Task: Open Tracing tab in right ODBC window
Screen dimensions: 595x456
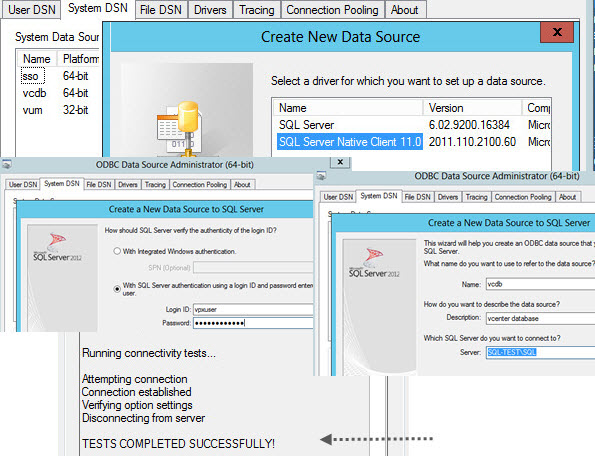Action: 476,197
